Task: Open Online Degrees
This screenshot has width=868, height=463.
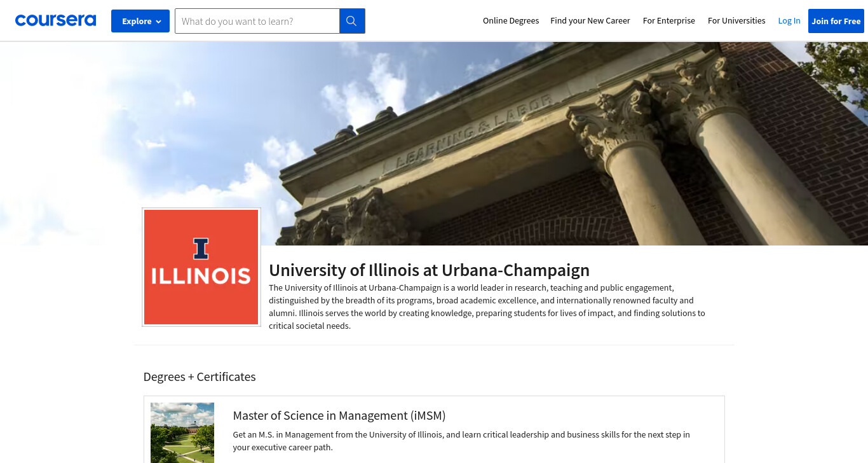Action: tap(511, 21)
